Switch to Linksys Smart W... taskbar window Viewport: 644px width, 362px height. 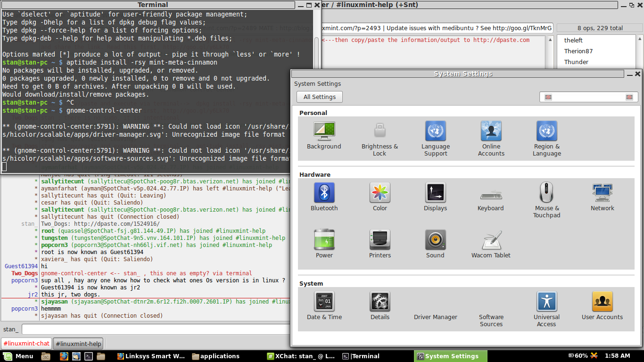click(x=151, y=356)
